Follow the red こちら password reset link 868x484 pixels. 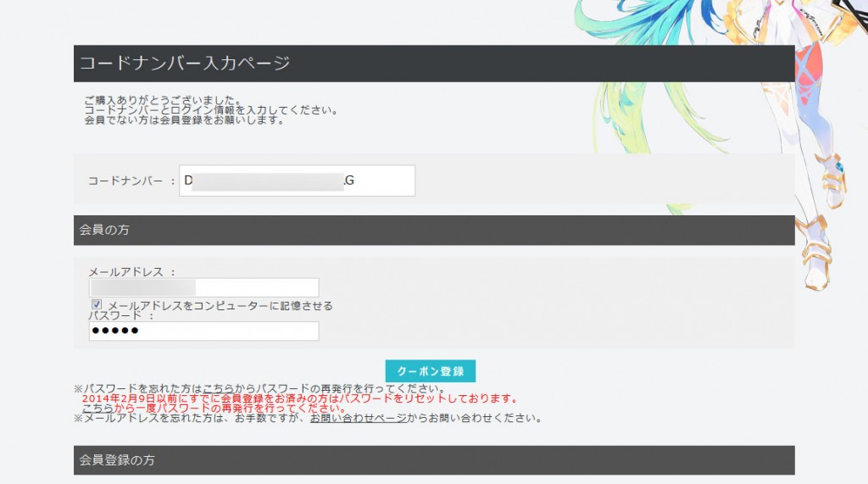pyautogui.click(x=98, y=408)
